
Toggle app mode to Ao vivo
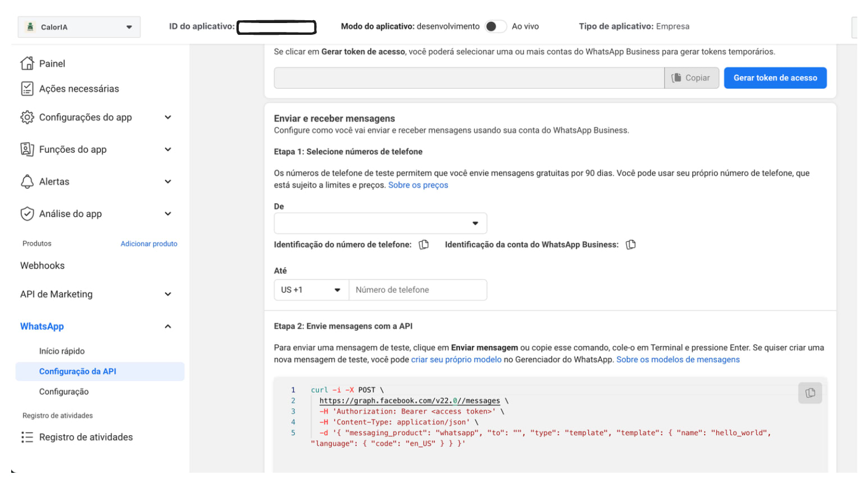(x=496, y=26)
